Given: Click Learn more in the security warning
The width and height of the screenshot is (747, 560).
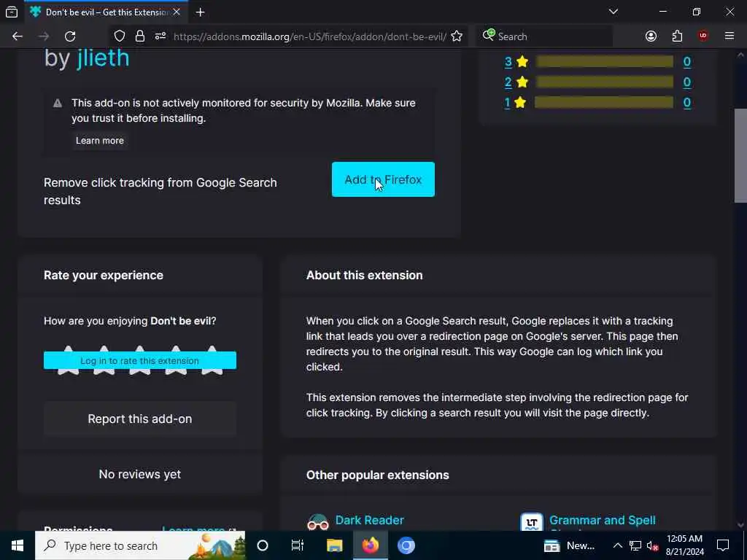Looking at the screenshot, I should point(99,141).
